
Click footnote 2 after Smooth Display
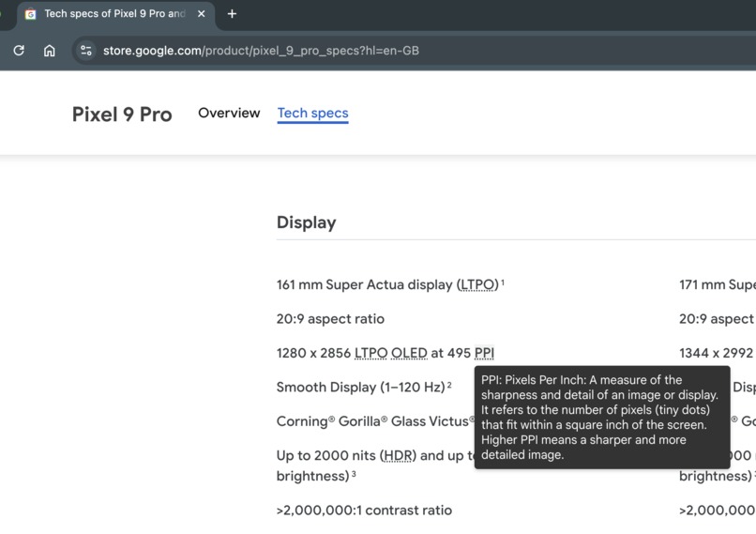pyautogui.click(x=449, y=385)
